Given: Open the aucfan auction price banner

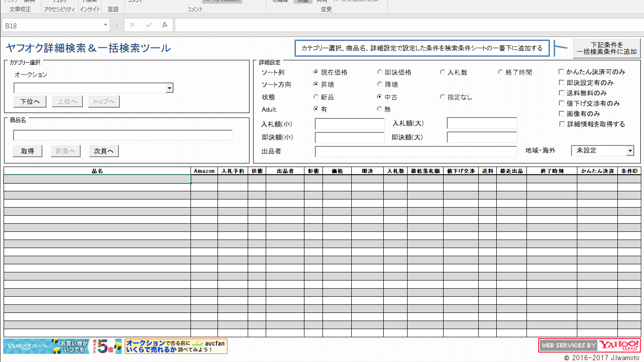Looking at the screenshot, I should coord(176,346).
